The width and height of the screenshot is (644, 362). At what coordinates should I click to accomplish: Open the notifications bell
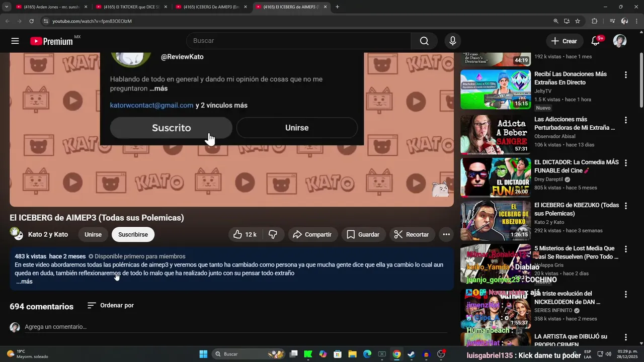(596, 41)
